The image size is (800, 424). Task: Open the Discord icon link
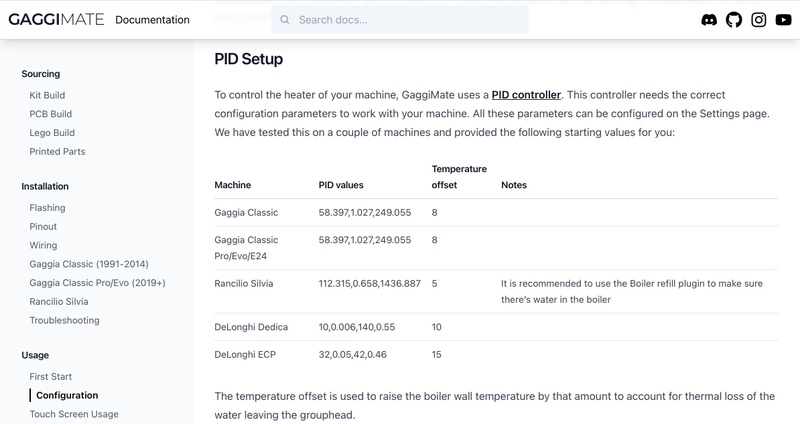tap(709, 20)
